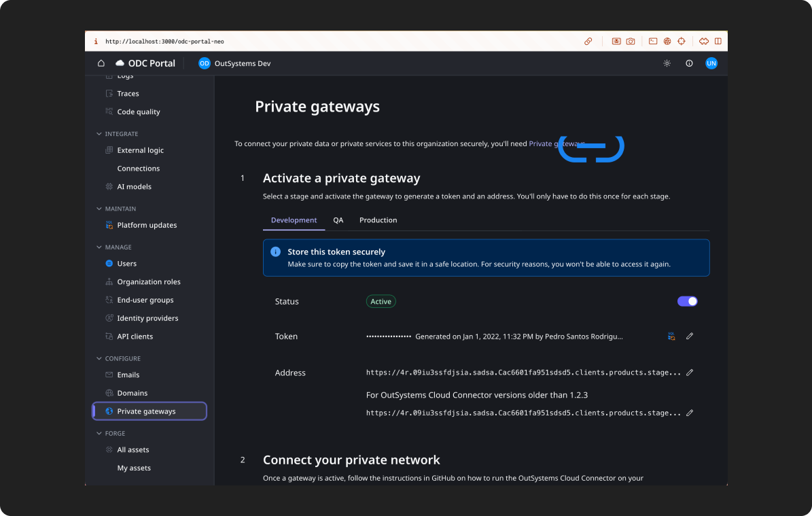Open the extensions puzzle icon in the browser toolbar
The image size is (812, 516).
tap(704, 41)
